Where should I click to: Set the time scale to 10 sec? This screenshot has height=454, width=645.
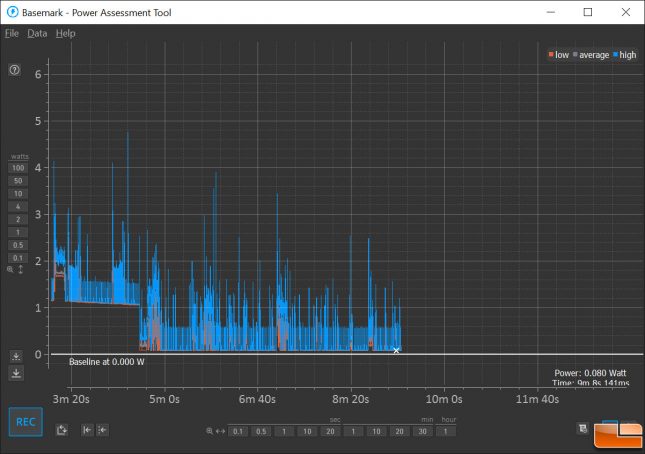(x=307, y=431)
